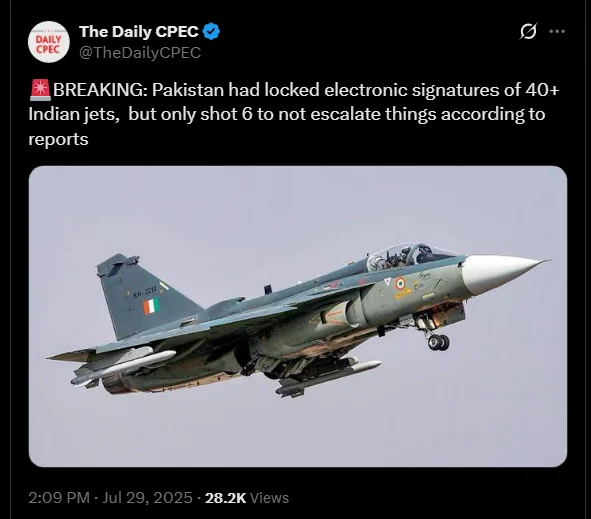The image size is (591, 519).
Task: Click the Views label beside 28.2K
Action: point(269,498)
